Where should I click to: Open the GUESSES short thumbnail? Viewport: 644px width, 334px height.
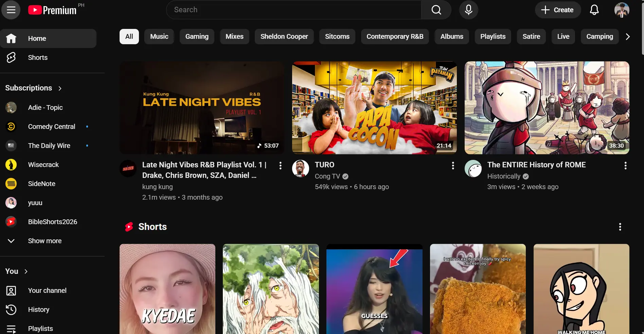tap(374, 289)
